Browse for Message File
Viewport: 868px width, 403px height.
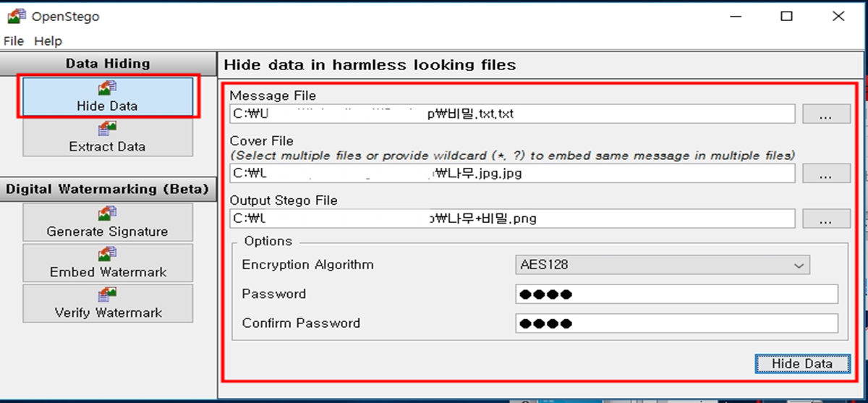click(826, 114)
